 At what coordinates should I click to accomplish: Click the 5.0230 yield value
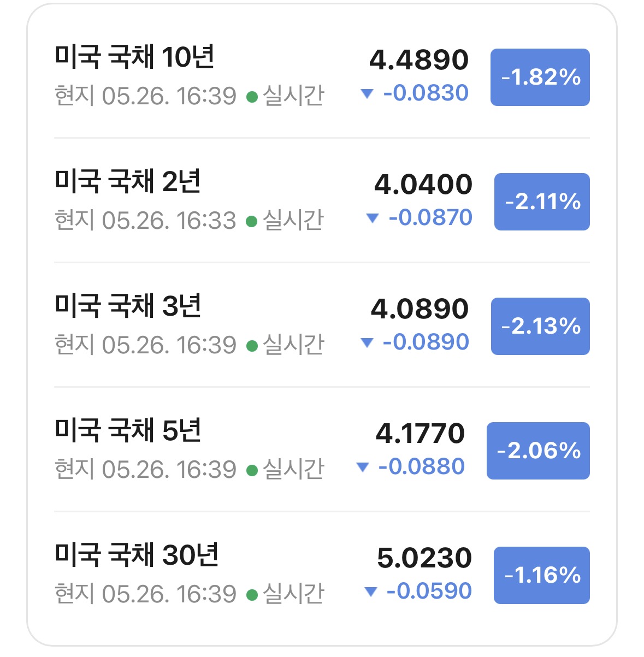(424, 558)
